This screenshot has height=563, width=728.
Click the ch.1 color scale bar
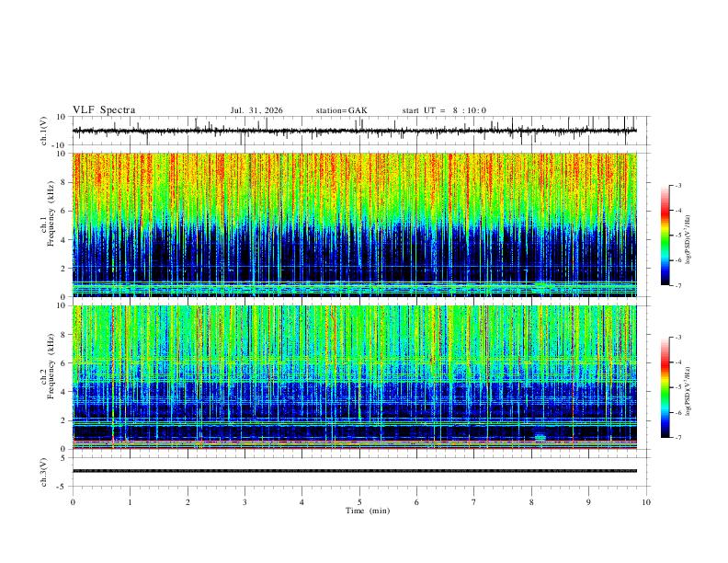[x=665, y=236]
